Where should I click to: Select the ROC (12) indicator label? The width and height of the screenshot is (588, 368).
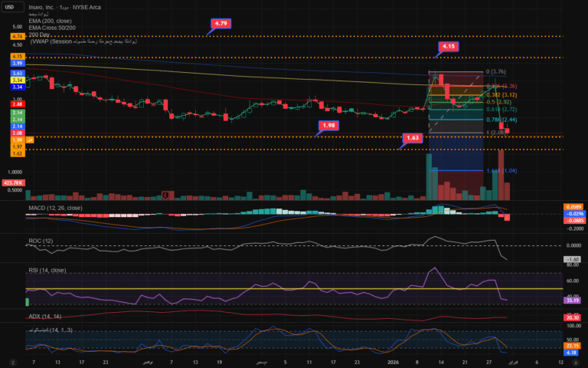41,241
